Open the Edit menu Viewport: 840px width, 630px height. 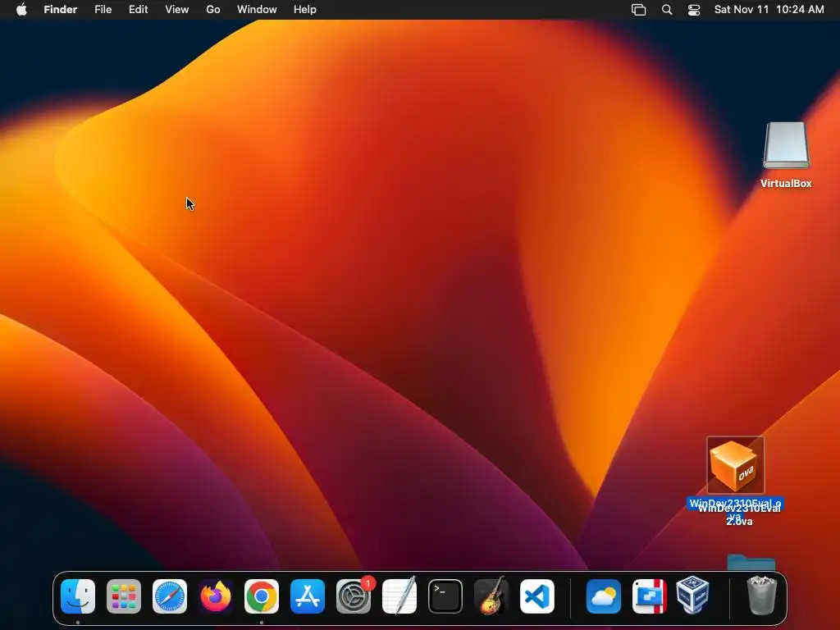pyautogui.click(x=138, y=10)
